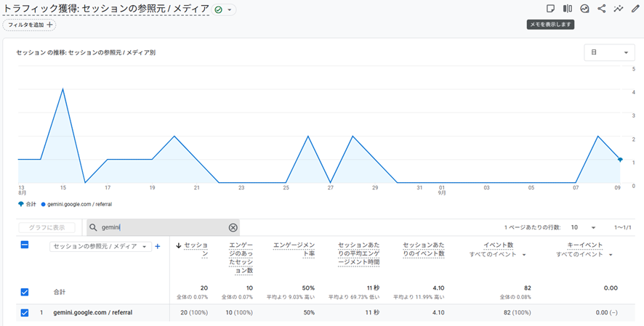
Task: Expand the セッションの参照元 / メディア dimension dropdown
Action: [x=100, y=247]
